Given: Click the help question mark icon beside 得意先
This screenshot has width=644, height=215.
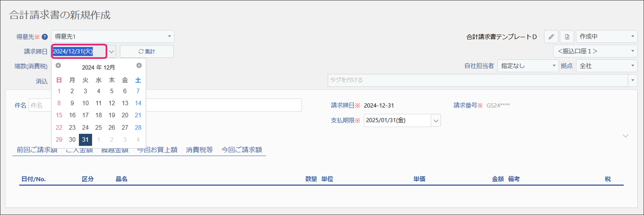Looking at the screenshot, I should [x=44, y=37].
